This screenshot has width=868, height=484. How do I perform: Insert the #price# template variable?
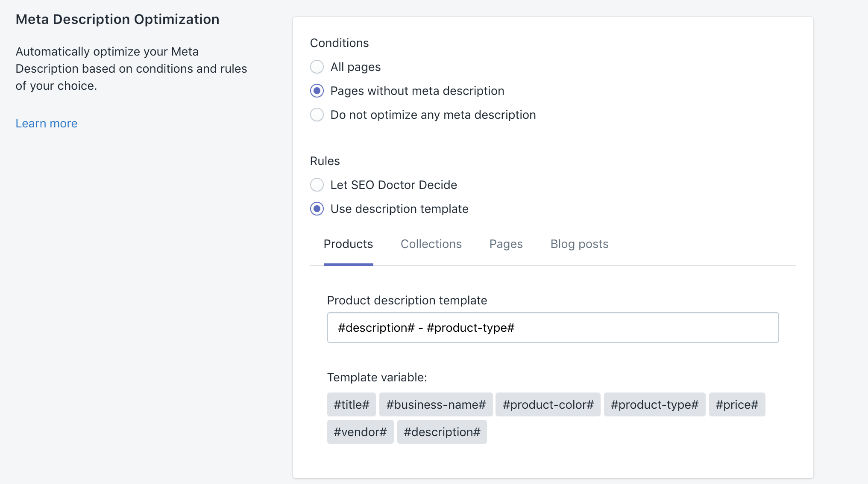[737, 404]
